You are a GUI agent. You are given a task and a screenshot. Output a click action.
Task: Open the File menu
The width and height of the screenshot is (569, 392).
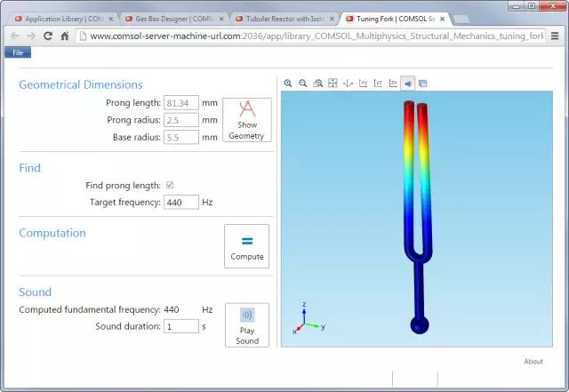(18, 52)
